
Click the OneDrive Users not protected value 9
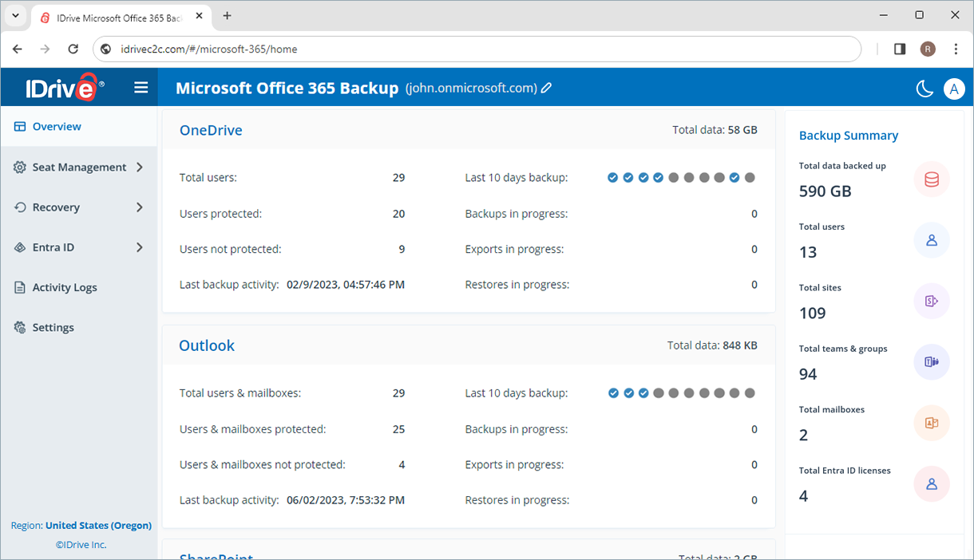pos(402,250)
